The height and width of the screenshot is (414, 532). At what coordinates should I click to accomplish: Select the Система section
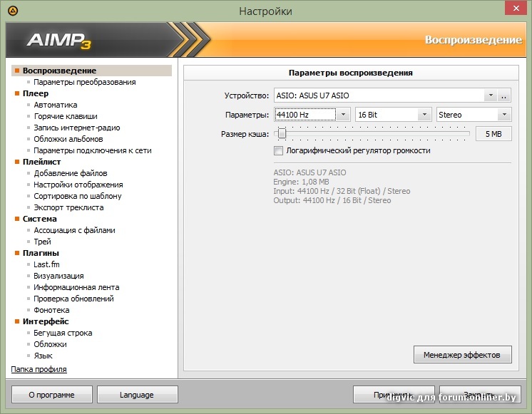coord(40,219)
